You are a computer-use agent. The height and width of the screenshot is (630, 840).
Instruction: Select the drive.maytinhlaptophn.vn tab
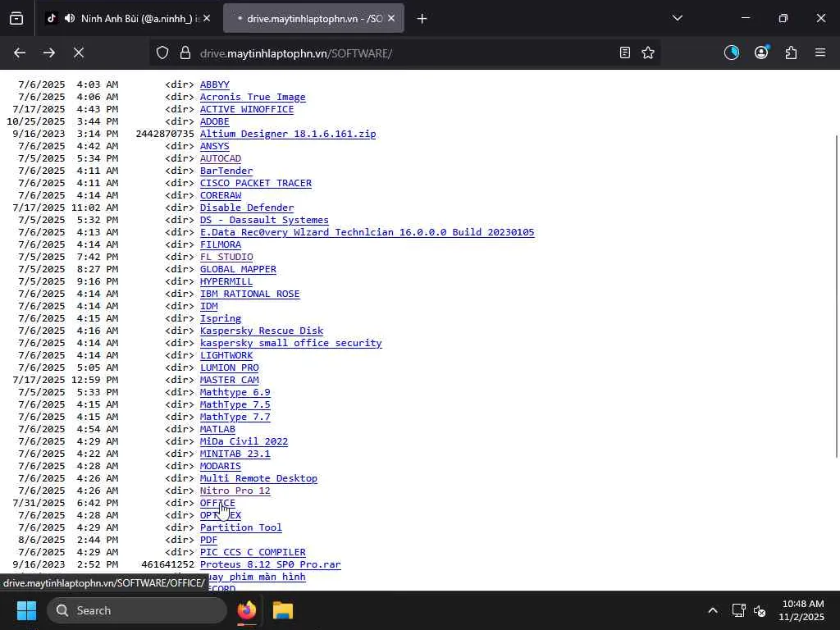[313, 18]
